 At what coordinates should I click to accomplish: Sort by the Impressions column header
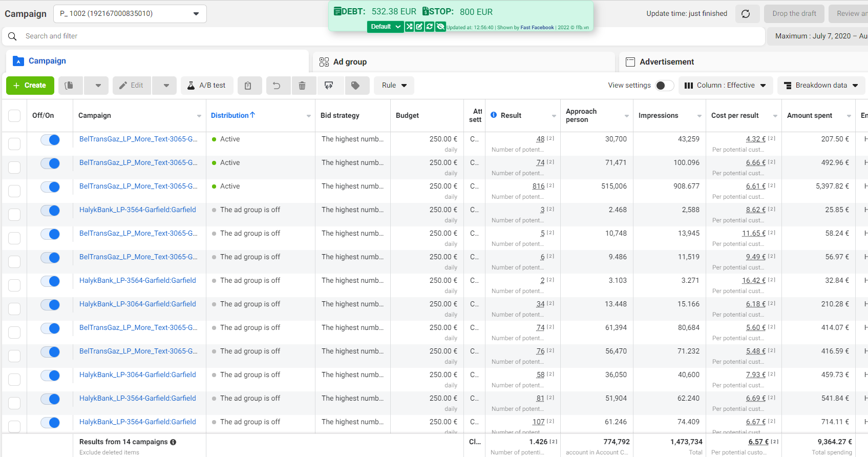click(x=658, y=116)
